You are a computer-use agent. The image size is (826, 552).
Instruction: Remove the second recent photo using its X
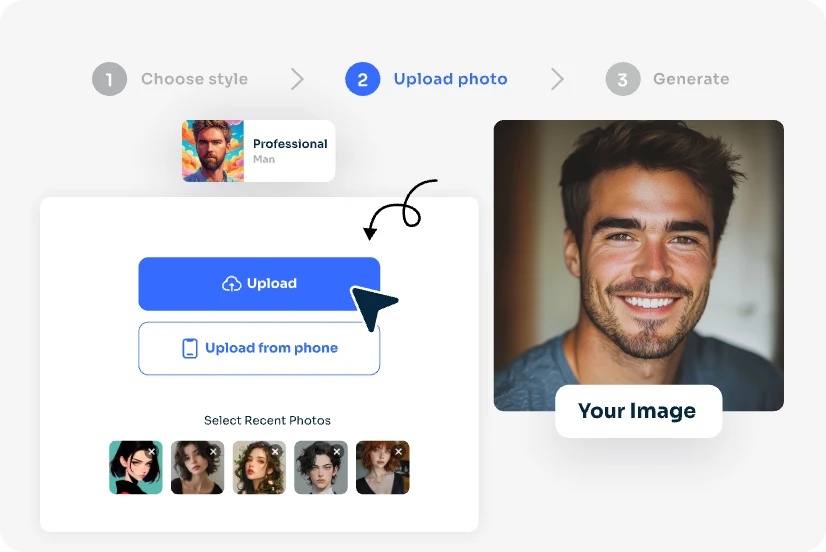pyautogui.click(x=214, y=452)
